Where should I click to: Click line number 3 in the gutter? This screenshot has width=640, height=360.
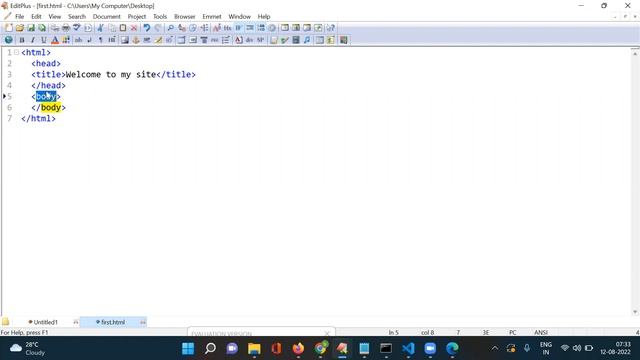(9, 74)
